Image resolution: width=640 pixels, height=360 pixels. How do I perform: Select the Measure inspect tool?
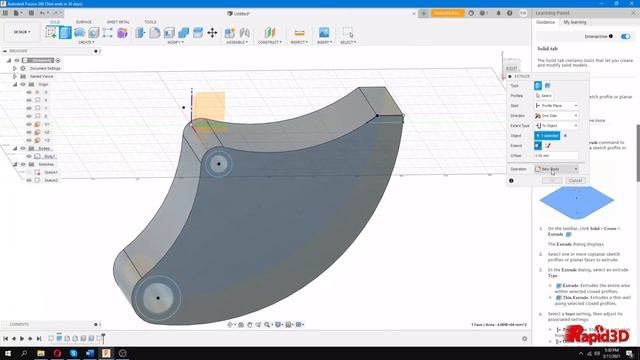(299, 33)
